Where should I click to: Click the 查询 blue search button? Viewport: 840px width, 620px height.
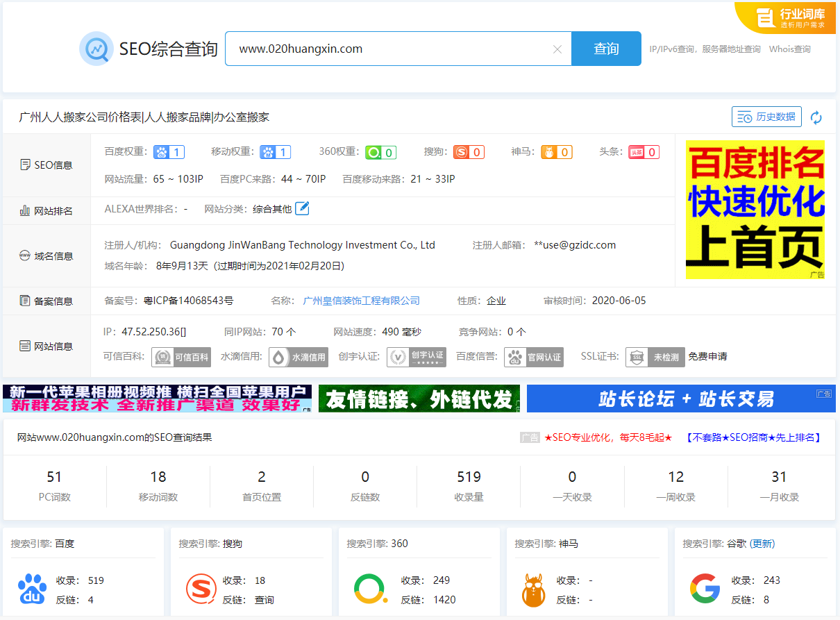(605, 49)
